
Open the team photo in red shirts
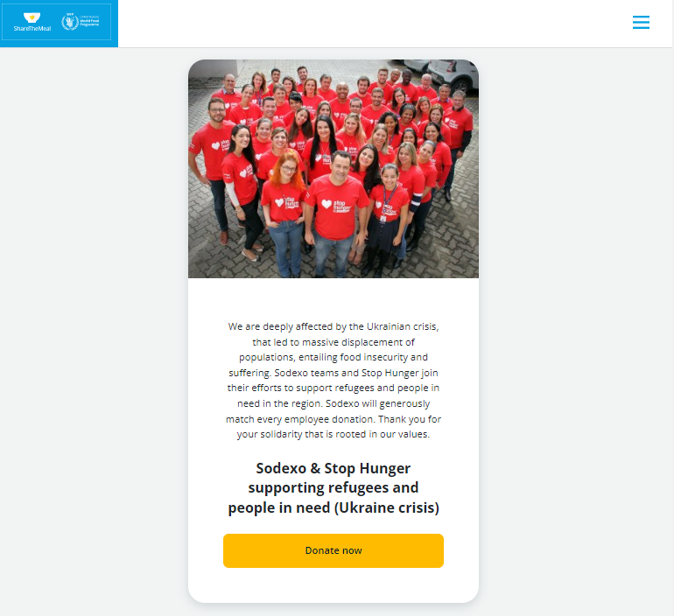pos(333,168)
